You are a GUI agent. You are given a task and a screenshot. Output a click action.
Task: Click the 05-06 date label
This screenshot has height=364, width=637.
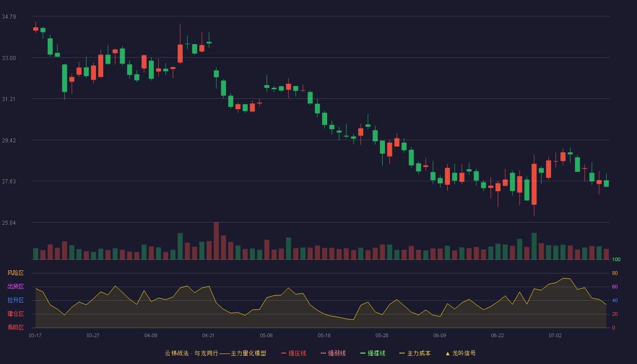pos(266,335)
